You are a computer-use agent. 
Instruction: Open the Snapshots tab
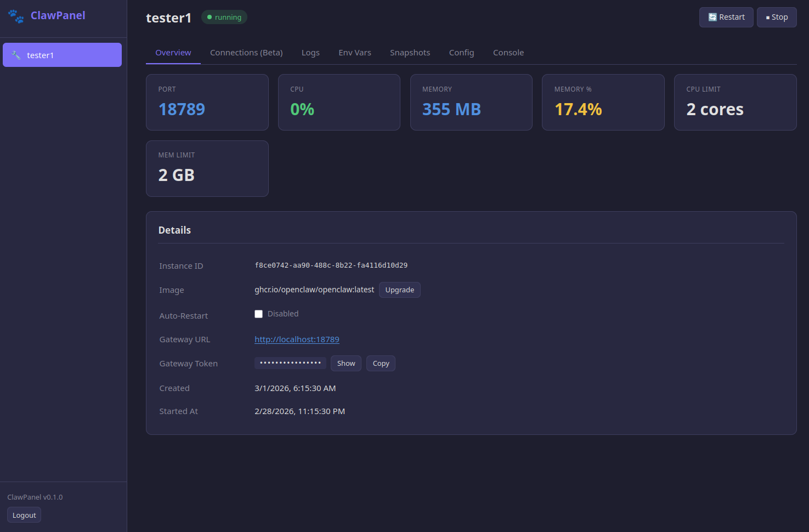tap(410, 53)
